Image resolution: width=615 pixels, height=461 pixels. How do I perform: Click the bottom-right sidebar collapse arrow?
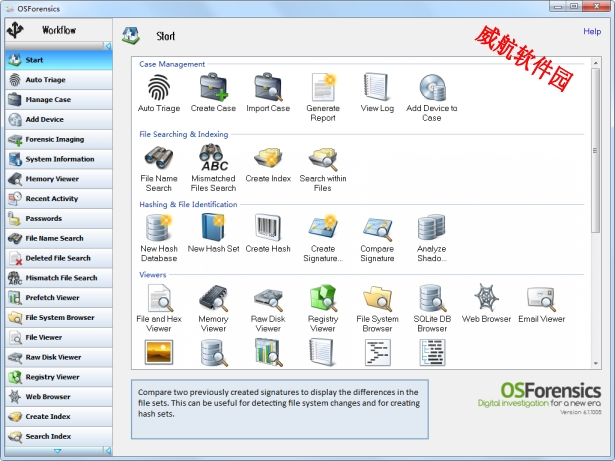pyautogui.click(x=108, y=451)
